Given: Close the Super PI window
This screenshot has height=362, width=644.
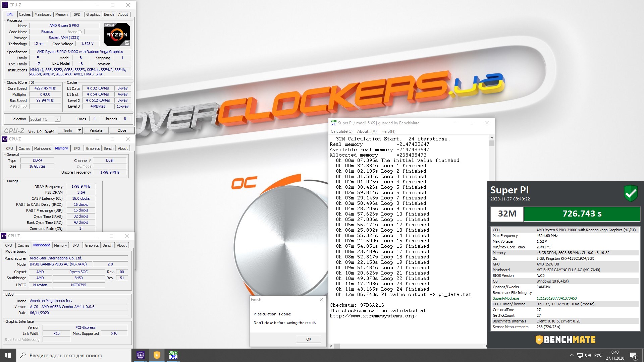Looking at the screenshot, I should coord(487,123).
